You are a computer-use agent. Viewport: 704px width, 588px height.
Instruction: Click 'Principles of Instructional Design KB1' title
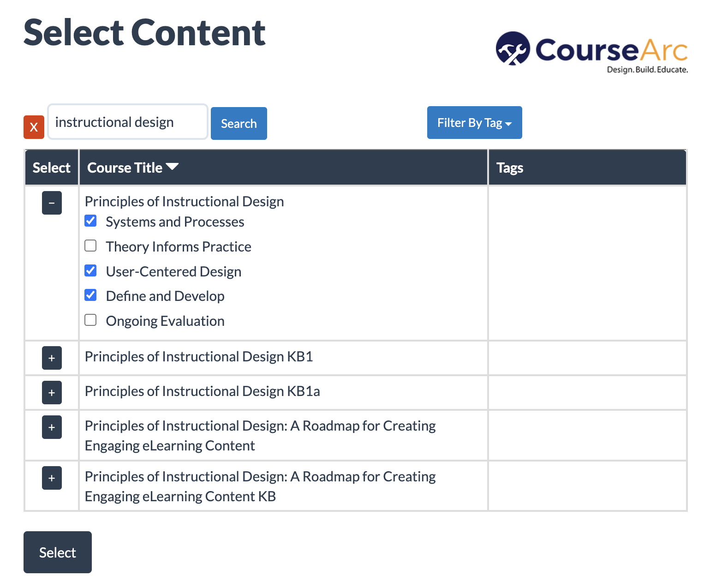click(199, 357)
